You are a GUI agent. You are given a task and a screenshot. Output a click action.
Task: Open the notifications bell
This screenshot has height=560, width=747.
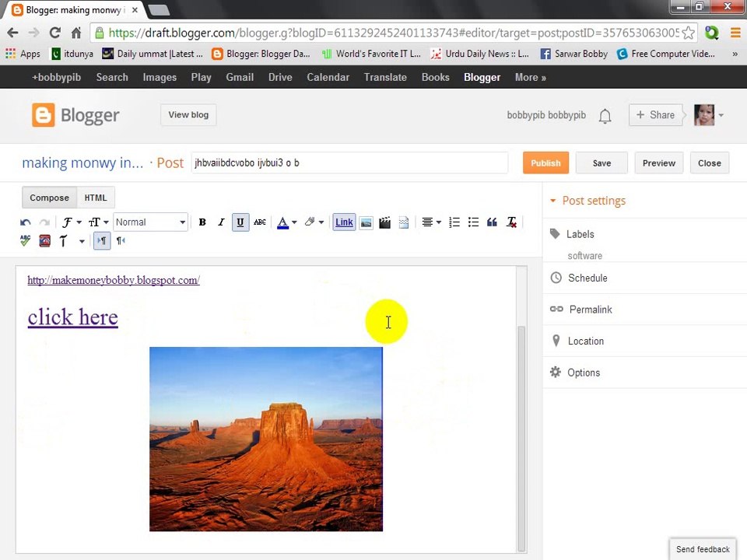click(x=605, y=116)
